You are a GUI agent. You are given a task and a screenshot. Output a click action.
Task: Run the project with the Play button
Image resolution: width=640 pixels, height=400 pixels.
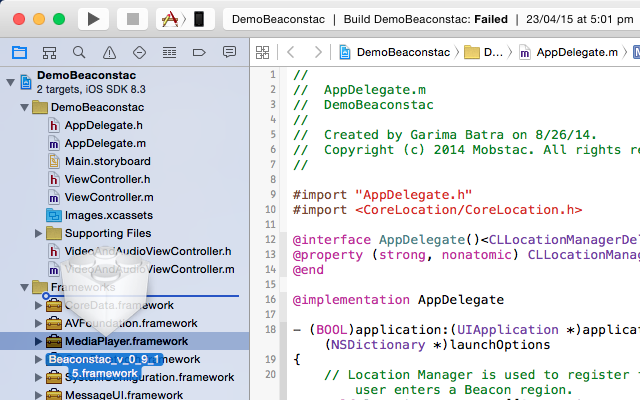(x=93, y=19)
